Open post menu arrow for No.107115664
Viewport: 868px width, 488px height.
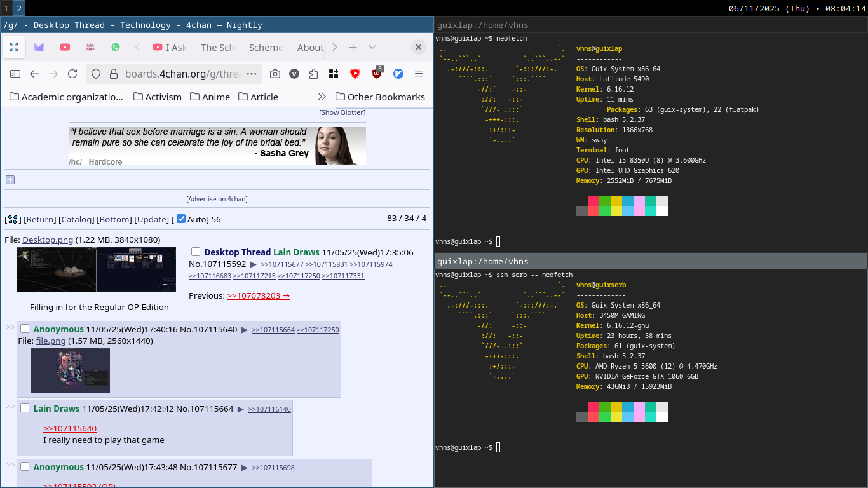point(241,409)
